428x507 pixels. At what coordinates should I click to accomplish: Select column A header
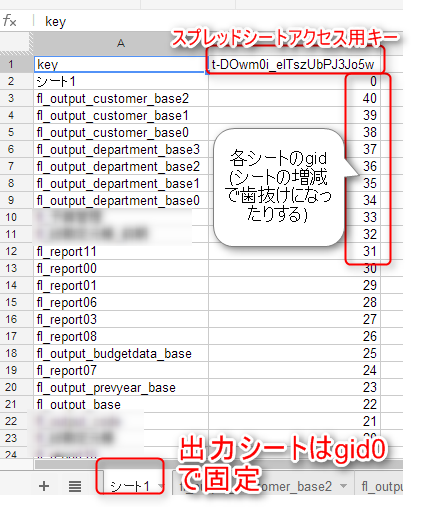tap(121, 43)
